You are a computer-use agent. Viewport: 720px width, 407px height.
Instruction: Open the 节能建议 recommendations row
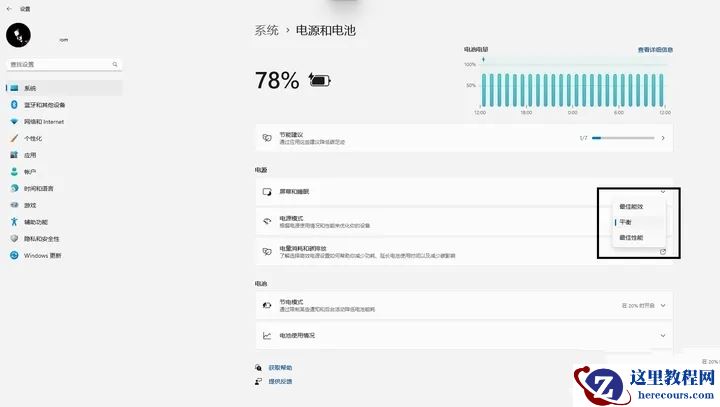coord(464,138)
